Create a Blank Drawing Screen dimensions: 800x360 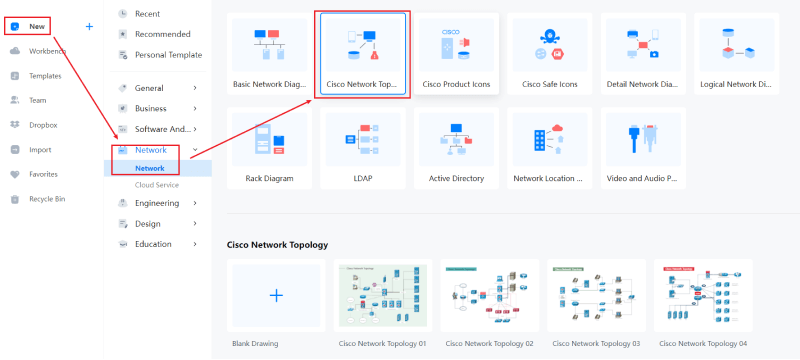pyautogui.click(x=276, y=296)
